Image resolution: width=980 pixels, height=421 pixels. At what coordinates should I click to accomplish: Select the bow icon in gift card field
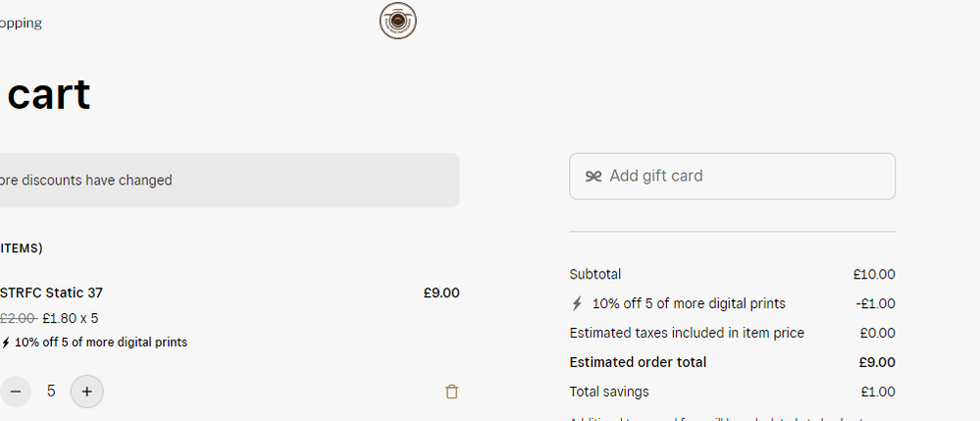593,177
